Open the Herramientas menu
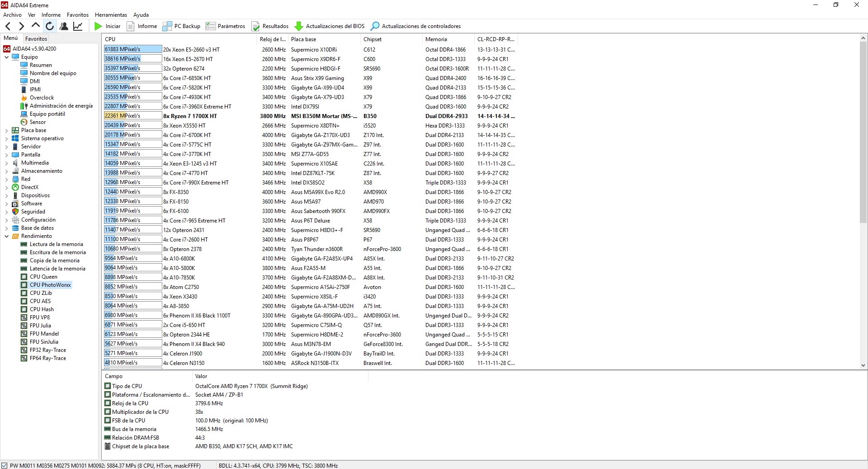The height and width of the screenshot is (469, 868). coord(111,15)
